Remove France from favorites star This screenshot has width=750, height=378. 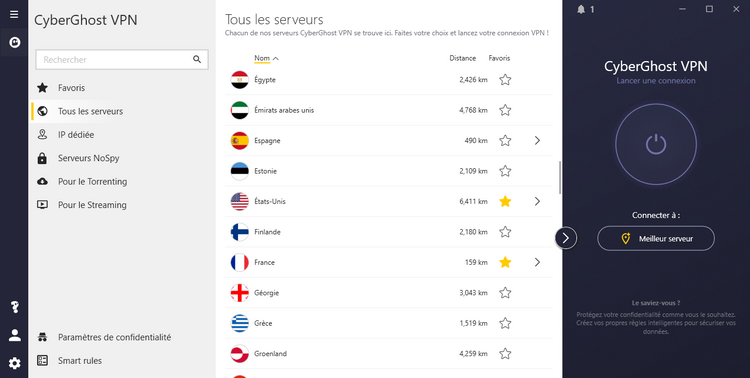[505, 262]
